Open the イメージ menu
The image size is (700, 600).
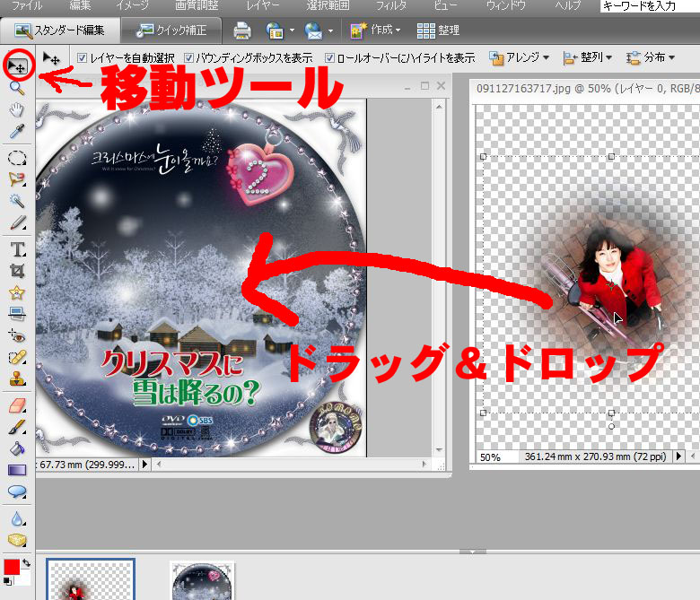pos(132,5)
